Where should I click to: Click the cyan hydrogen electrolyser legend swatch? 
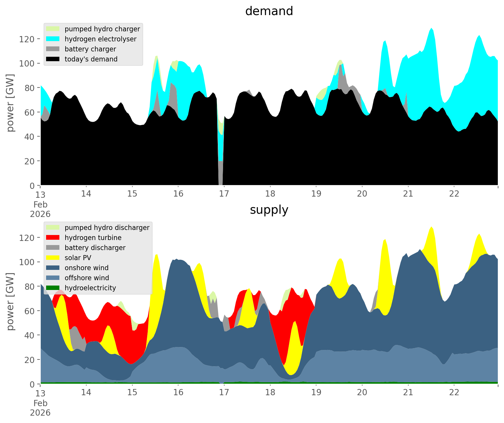[53, 39]
